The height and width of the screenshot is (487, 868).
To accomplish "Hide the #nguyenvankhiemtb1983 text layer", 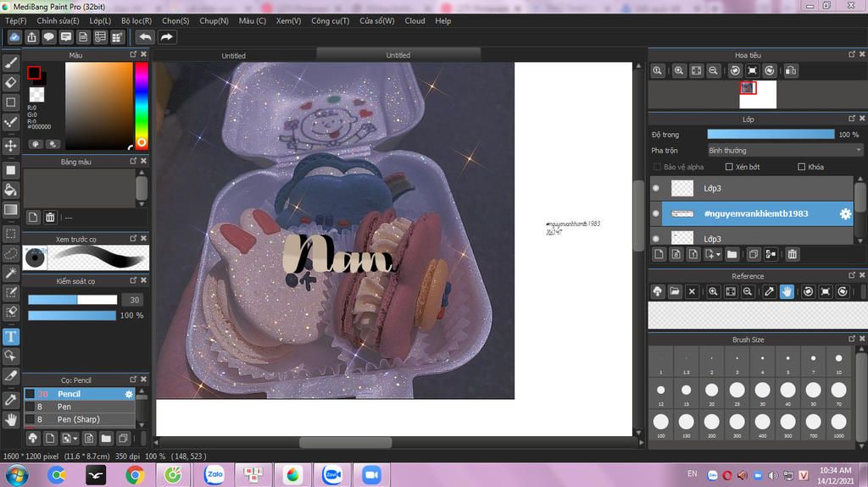I will [656, 213].
